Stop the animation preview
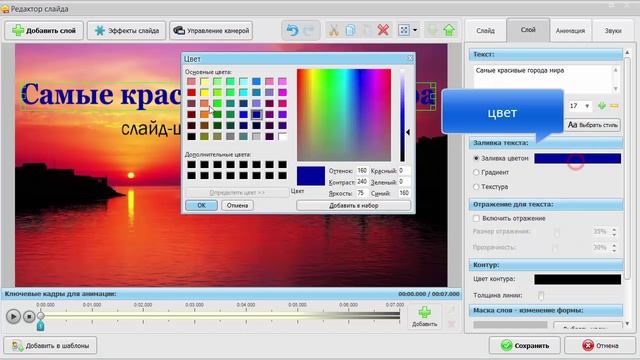 point(29,316)
